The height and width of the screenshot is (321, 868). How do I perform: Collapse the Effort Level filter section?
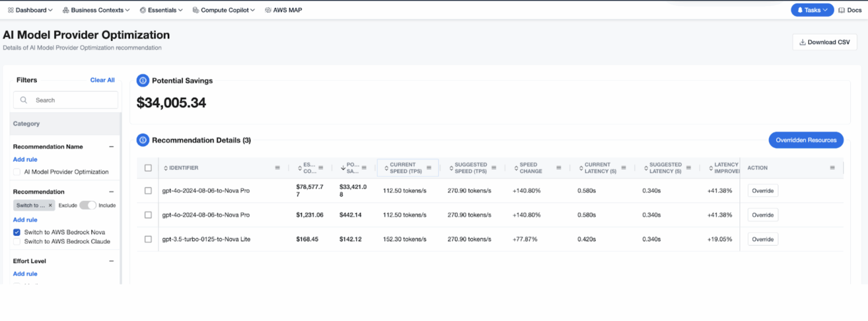pyautogui.click(x=111, y=261)
